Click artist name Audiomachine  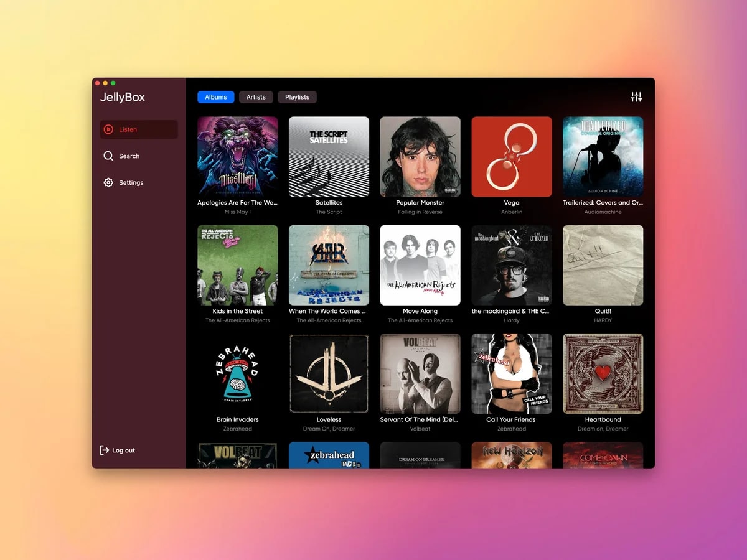pyautogui.click(x=603, y=212)
